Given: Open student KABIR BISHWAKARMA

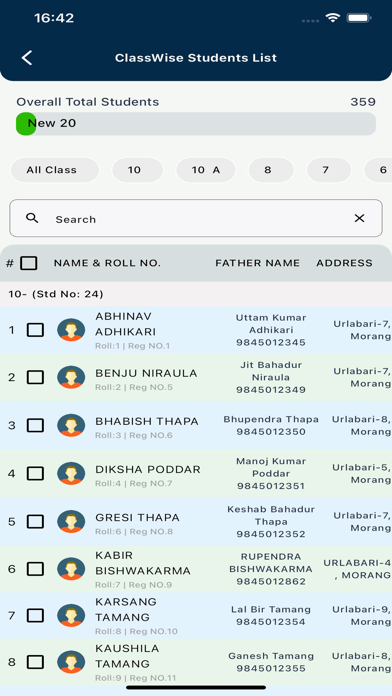Looking at the screenshot, I should (143, 563).
